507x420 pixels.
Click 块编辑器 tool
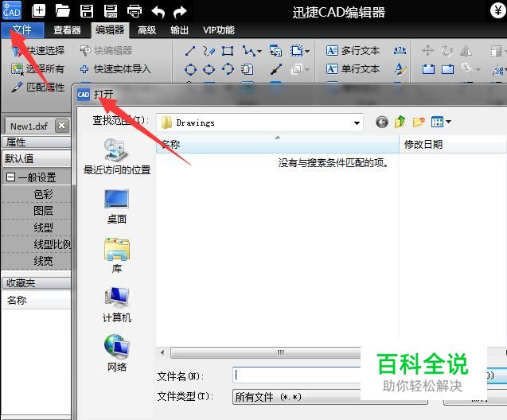[x=106, y=50]
